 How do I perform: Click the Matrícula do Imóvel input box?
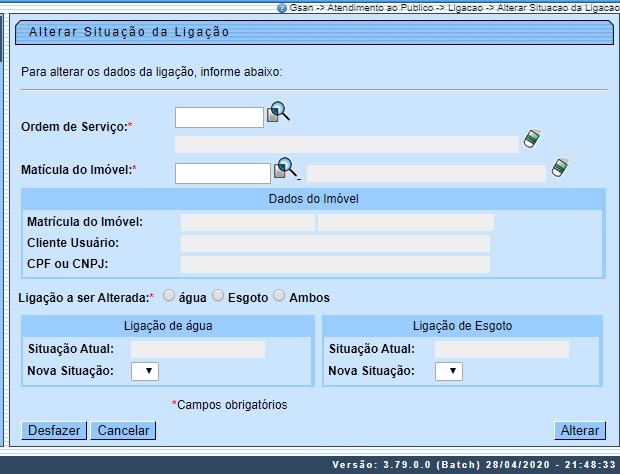click(x=223, y=173)
